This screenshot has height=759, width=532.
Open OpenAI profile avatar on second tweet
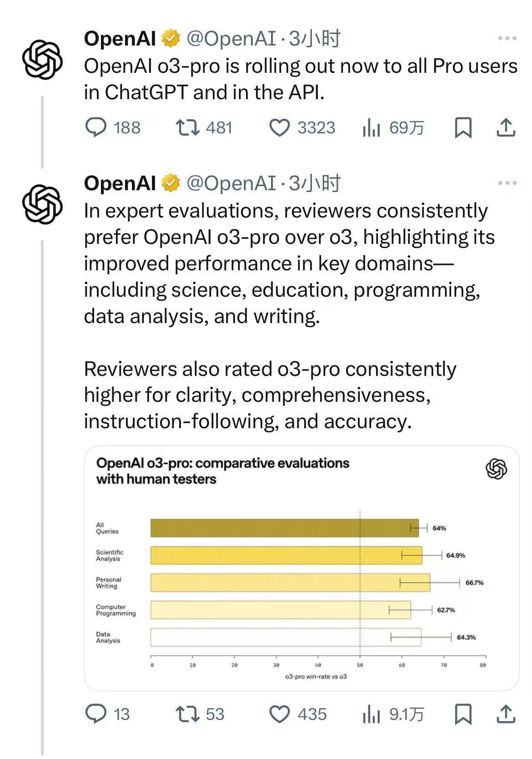pos(42,204)
